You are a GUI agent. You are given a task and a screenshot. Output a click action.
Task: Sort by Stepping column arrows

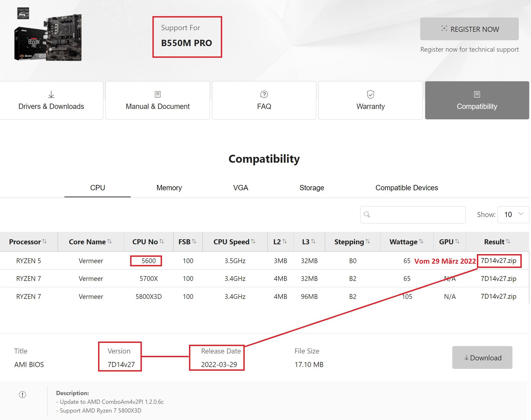tap(367, 241)
